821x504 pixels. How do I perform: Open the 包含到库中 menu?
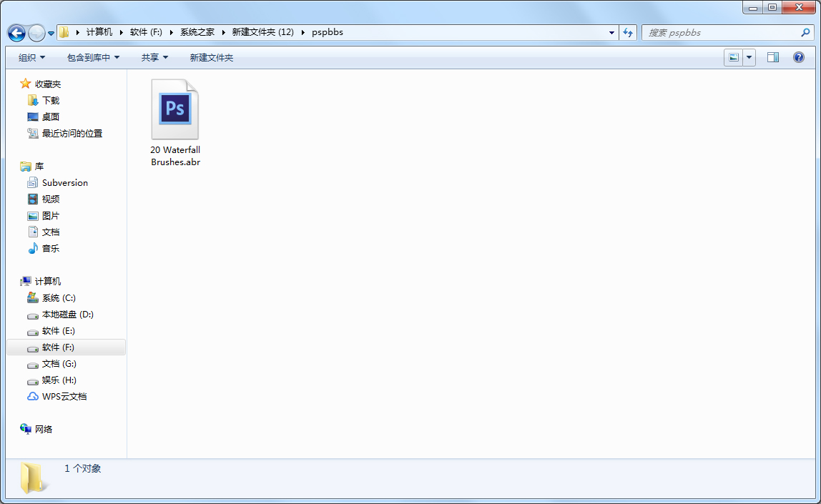pos(93,58)
